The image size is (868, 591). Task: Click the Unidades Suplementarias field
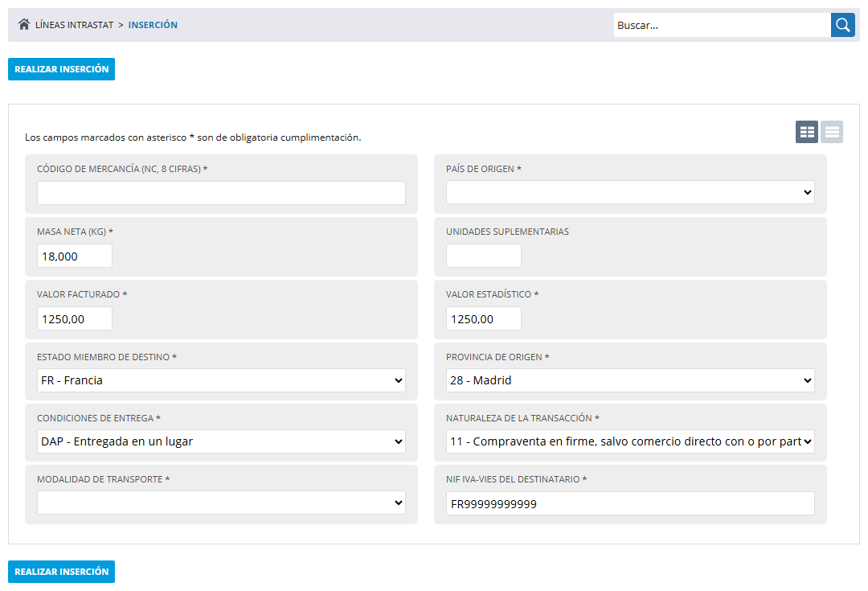click(x=484, y=256)
